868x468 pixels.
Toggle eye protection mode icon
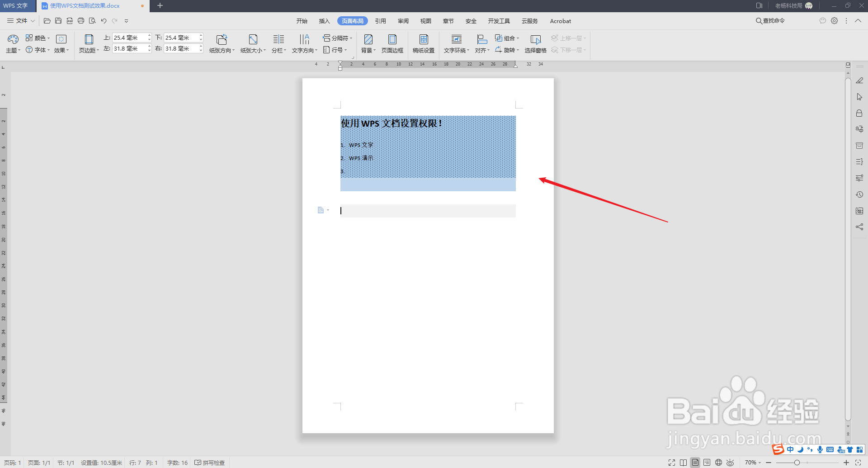click(x=730, y=463)
